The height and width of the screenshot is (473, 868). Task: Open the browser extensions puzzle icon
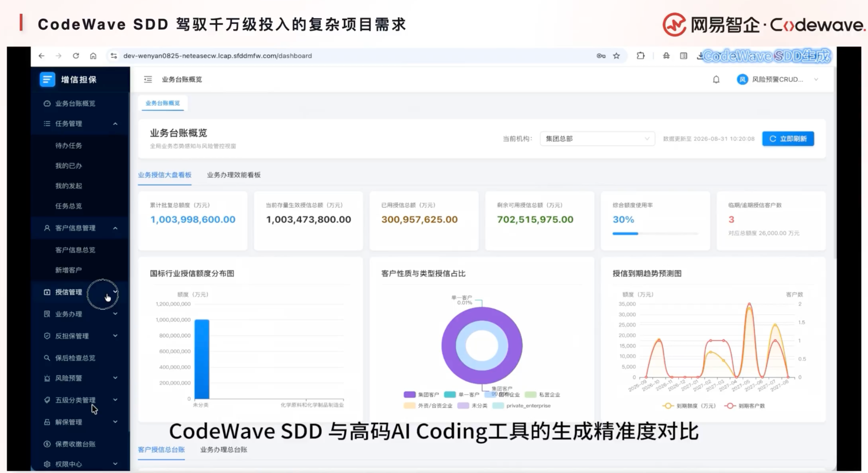pos(640,56)
